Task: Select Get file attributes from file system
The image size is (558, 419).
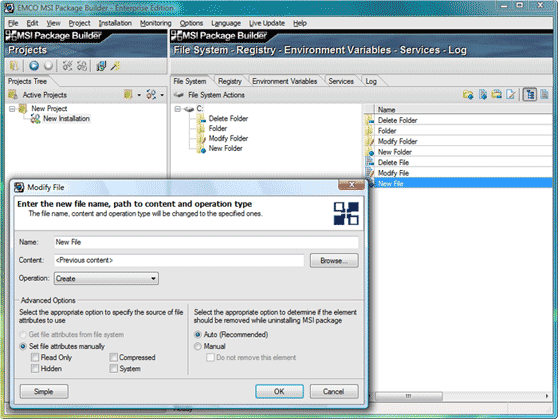Action: coord(23,335)
